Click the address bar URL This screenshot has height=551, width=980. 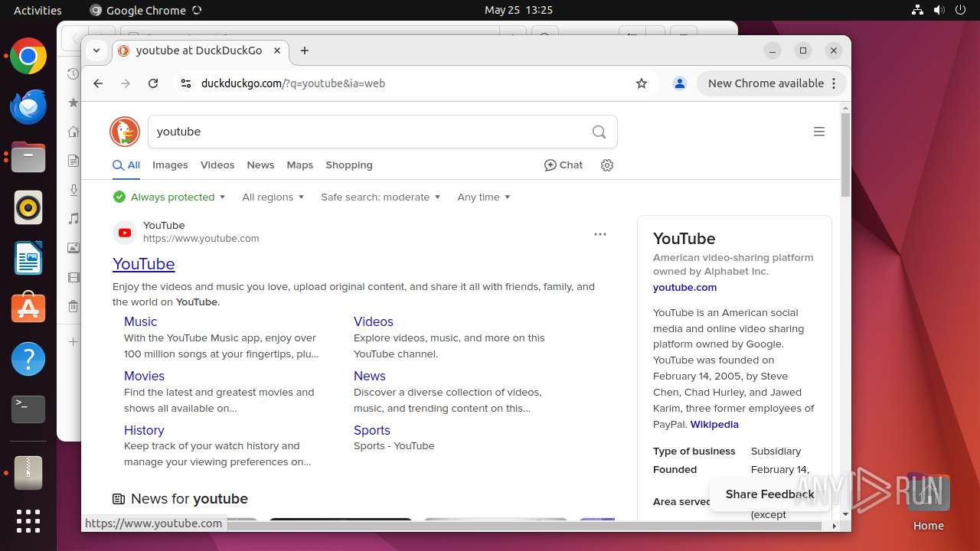[x=293, y=83]
